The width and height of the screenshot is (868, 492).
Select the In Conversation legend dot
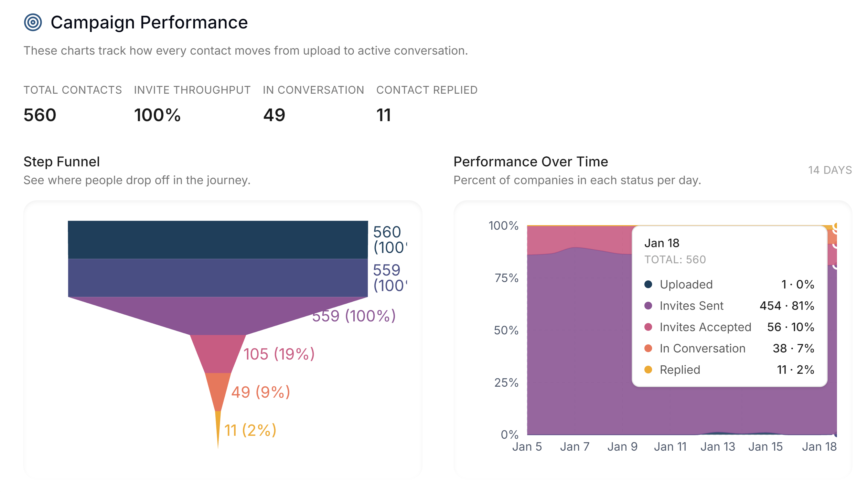tap(648, 348)
